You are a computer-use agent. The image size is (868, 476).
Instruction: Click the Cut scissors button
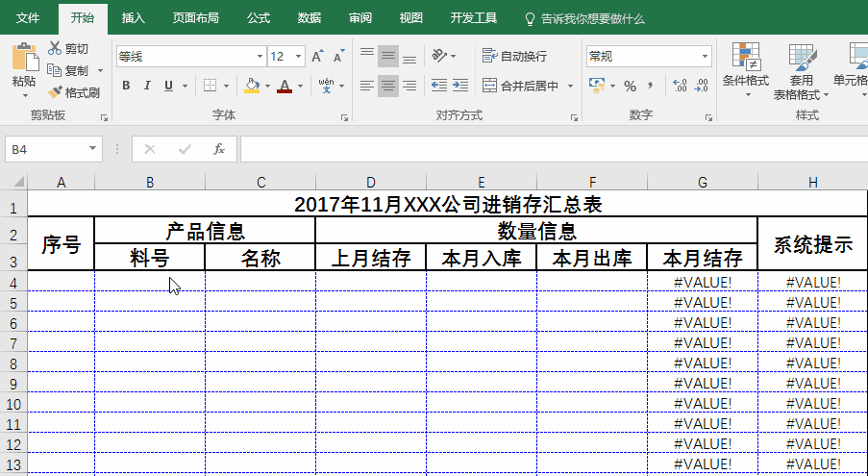coord(67,49)
